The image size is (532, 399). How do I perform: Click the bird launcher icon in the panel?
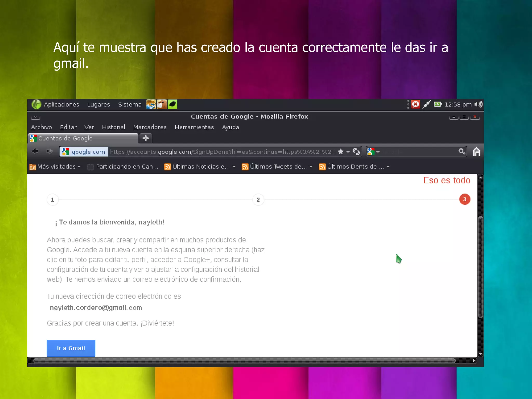[x=162, y=104]
